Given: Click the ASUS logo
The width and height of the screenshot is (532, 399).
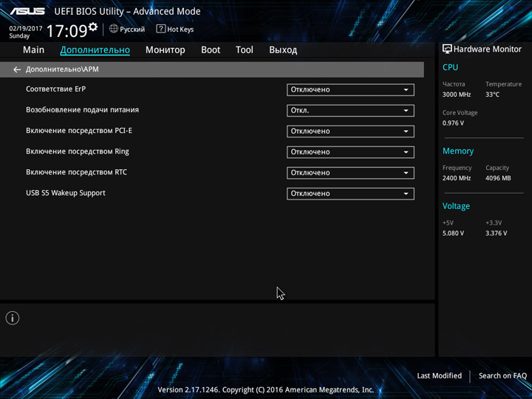Looking at the screenshot, I should [27, 11].
